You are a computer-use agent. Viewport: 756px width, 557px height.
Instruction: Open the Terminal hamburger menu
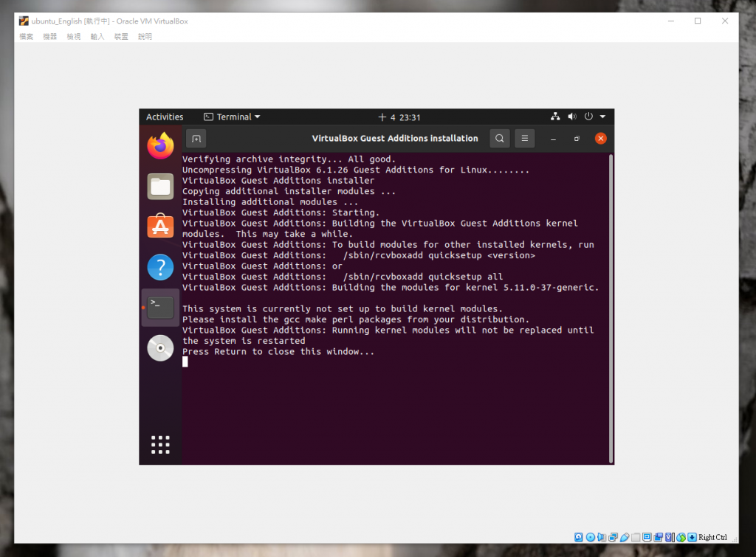(x=525, y=139)
